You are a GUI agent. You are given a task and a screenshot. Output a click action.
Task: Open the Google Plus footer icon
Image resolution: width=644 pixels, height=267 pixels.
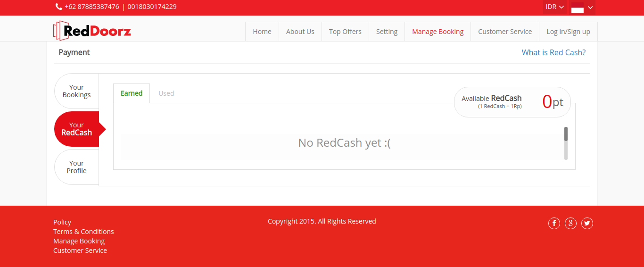pos(570,223)
